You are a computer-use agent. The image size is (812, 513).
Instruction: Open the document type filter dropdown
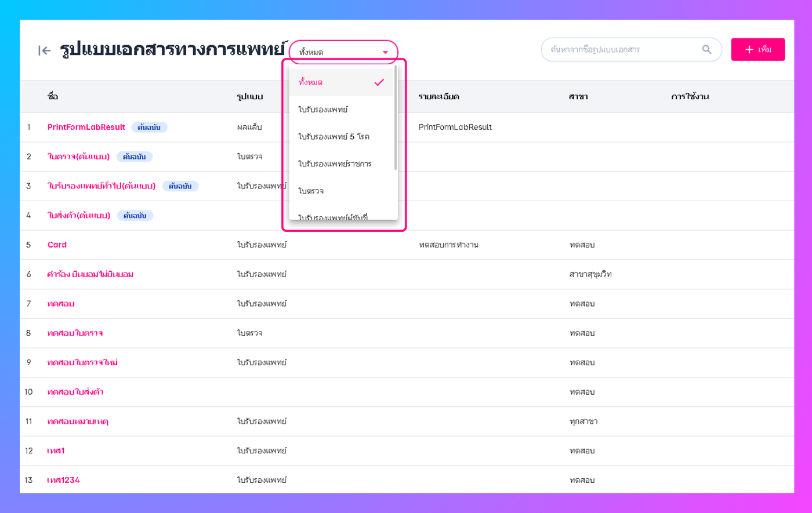343,52
